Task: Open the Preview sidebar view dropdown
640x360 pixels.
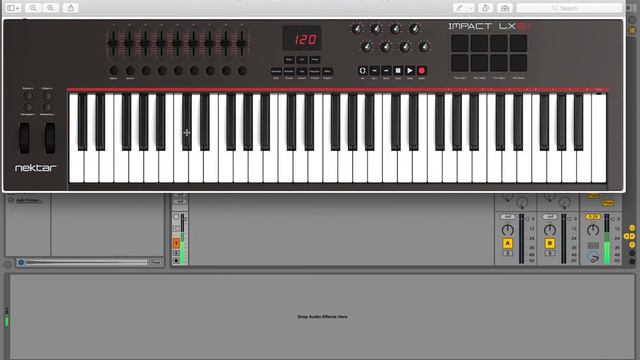Action: click(13, 8)
